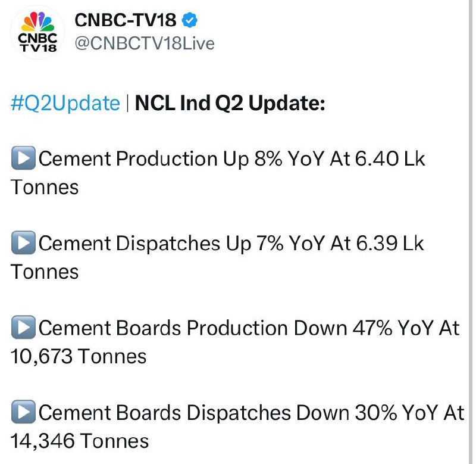Click the 10,673 Tonnes figure
This screenshot has width=476, height=464.
[x=79, y=357]
